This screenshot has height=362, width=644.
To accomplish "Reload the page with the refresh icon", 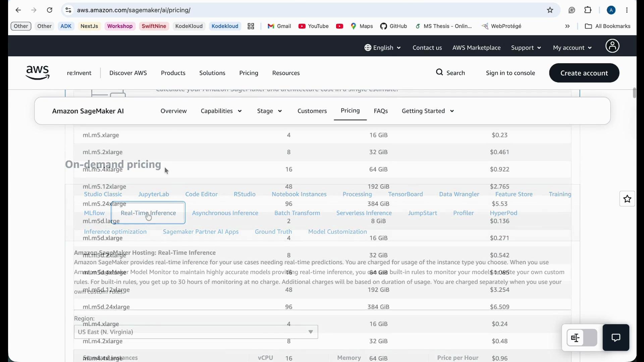I will pyautogui.click(x=50, y=10).
